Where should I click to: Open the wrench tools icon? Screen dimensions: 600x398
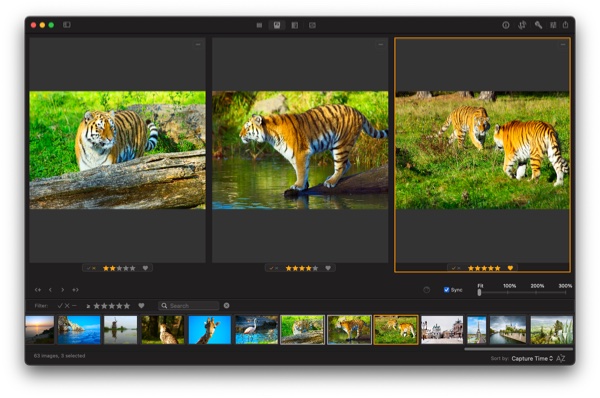[538, 25]
